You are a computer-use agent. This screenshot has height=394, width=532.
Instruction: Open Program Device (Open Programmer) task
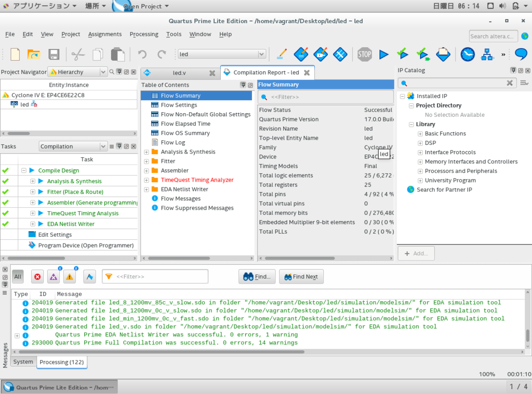86,245
